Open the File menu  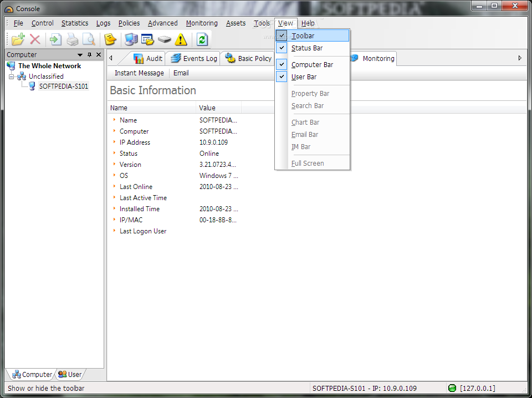(x=18, y=23)
